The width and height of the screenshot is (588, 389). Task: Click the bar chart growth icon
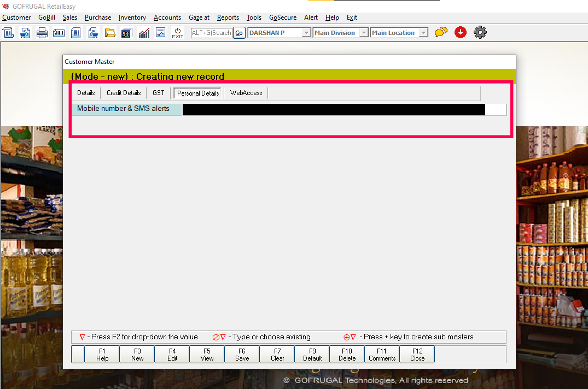pos(144,33)
